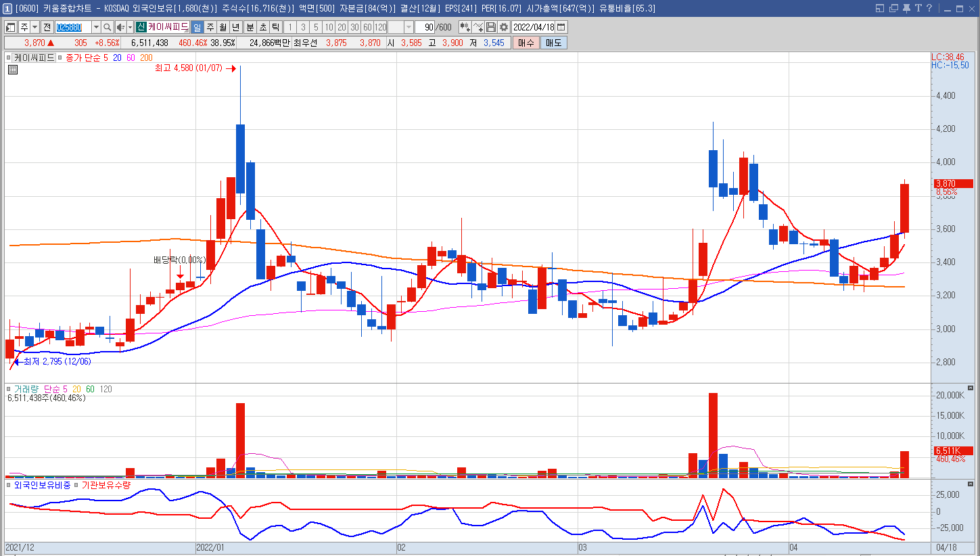The image size is (980, 556).
Task: Click the 최저 2,795 (12/06) label
Action: tap(57, 362)
